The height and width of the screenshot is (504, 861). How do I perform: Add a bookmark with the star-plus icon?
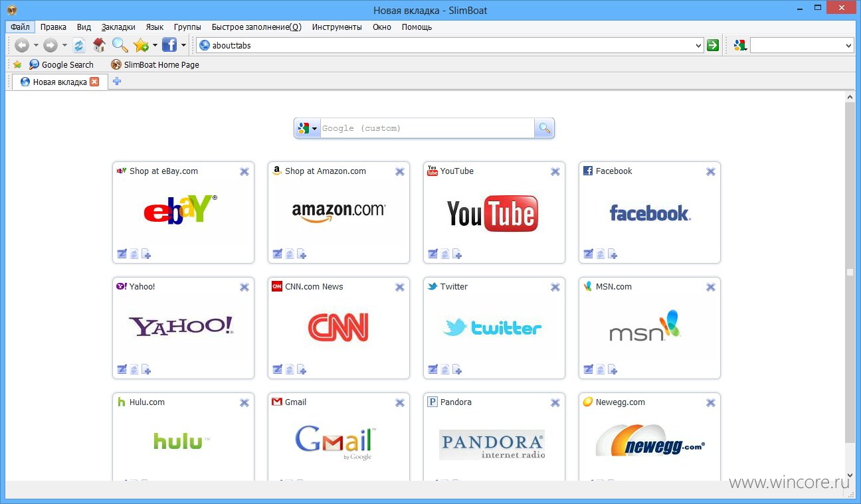click(x=140, y=45)
